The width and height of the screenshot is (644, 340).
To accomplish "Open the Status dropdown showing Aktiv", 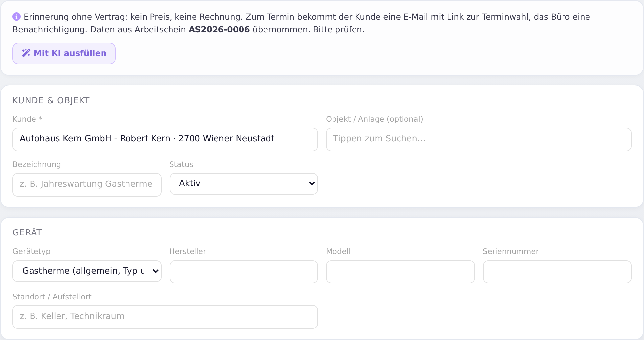I will coord(244,184).
